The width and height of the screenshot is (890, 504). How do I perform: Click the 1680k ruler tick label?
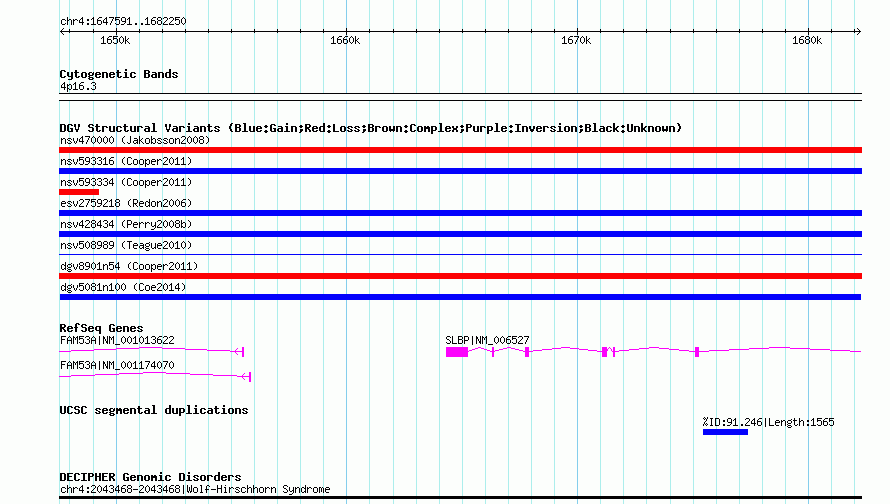click(807, 40)
